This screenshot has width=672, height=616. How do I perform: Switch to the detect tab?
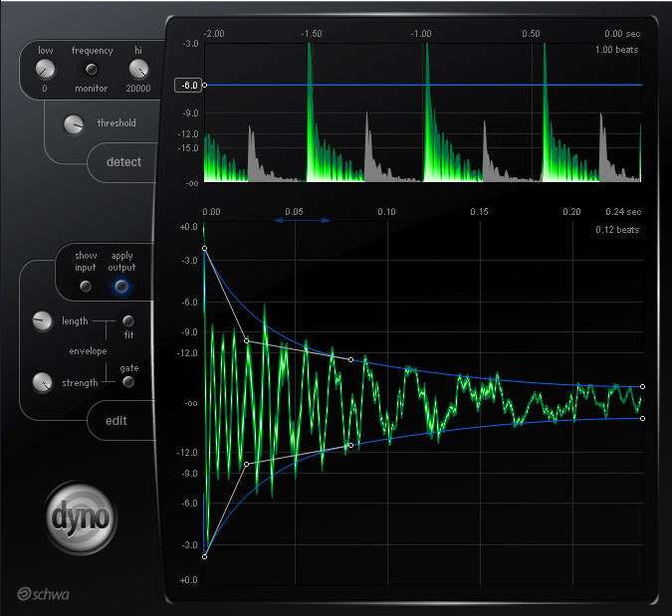point(124,162)
